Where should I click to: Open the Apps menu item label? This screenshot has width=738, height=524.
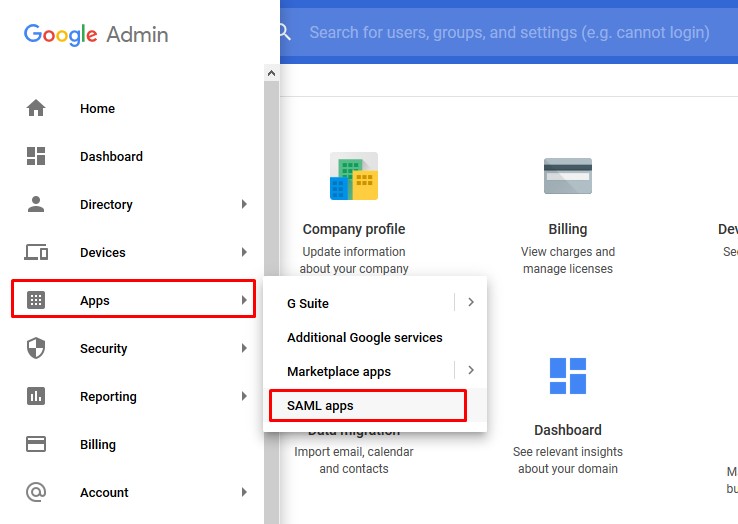(95, 301)
